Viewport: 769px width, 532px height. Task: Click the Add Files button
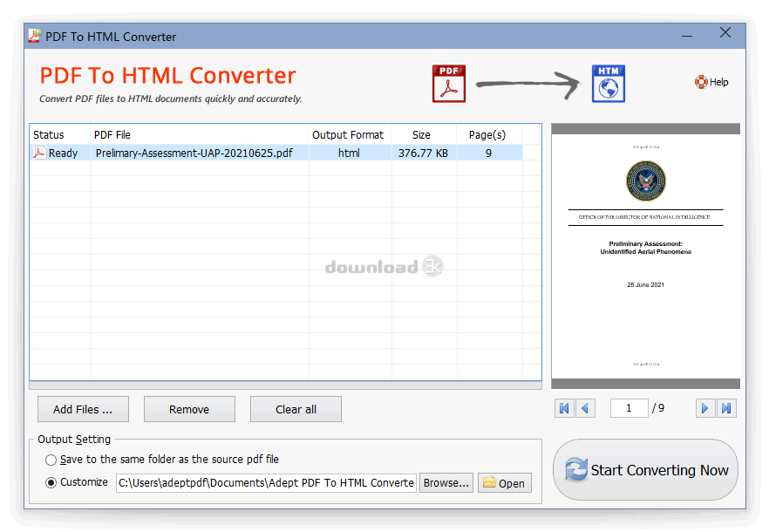[83, 409]
